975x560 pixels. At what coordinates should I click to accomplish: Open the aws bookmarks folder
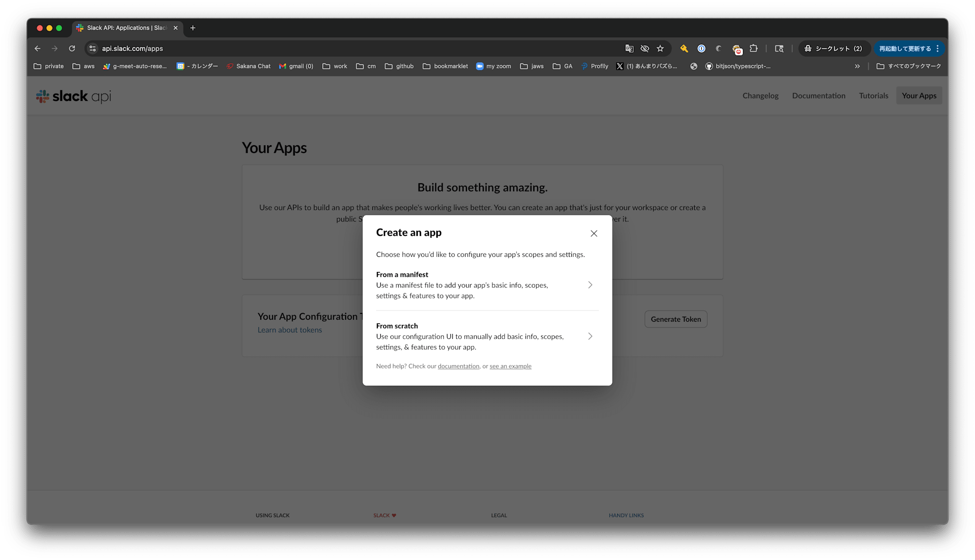coord(83,66)
